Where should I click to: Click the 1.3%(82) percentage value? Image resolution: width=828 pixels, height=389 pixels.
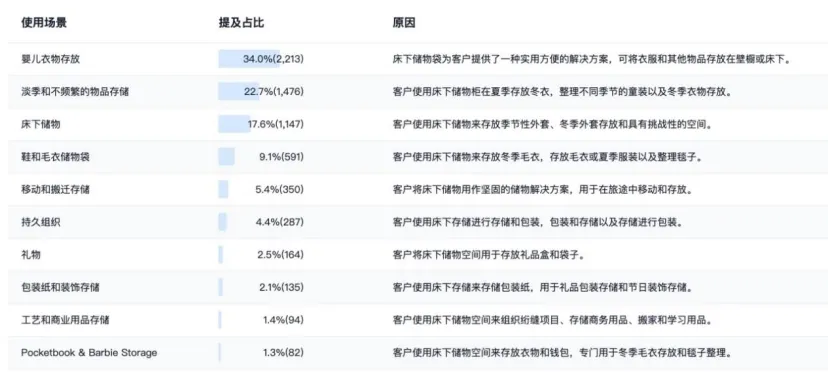[284, 353]
